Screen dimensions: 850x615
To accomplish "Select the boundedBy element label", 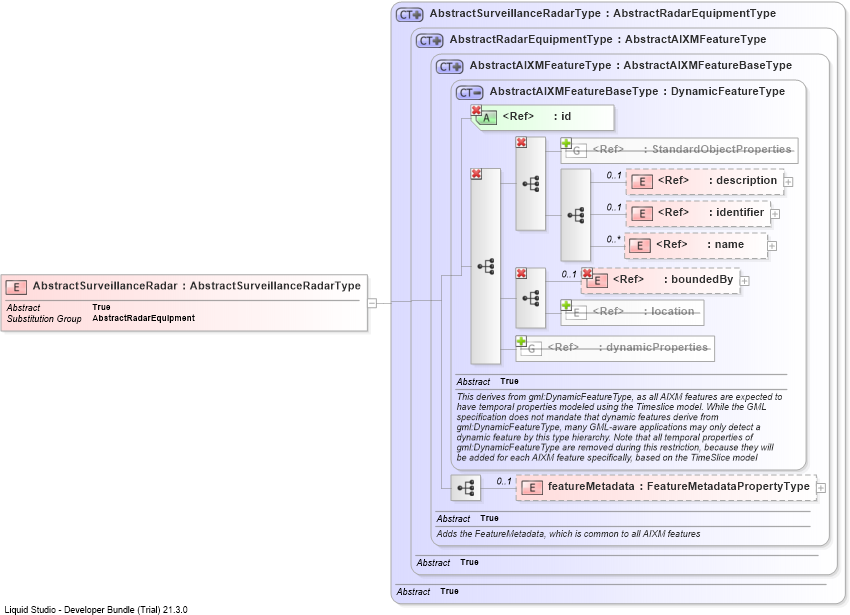I will pos(673,280).
